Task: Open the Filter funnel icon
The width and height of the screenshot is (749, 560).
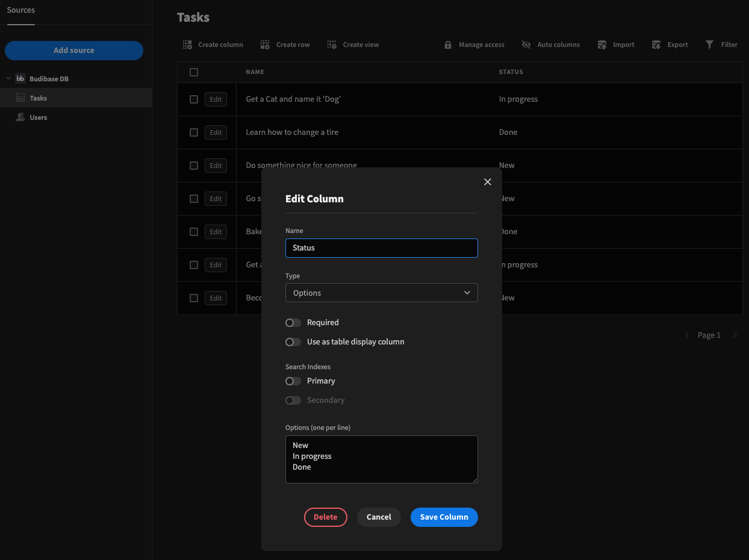Action: 710,45
